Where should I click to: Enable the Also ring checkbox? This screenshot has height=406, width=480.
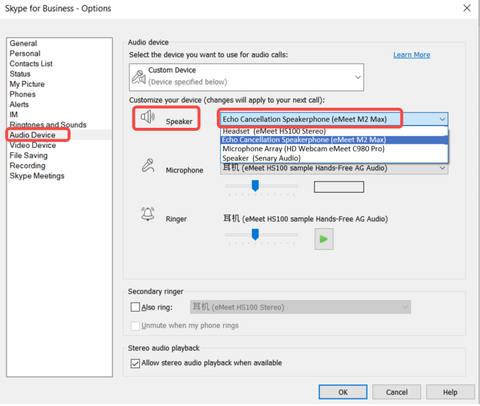click(135, 307)
